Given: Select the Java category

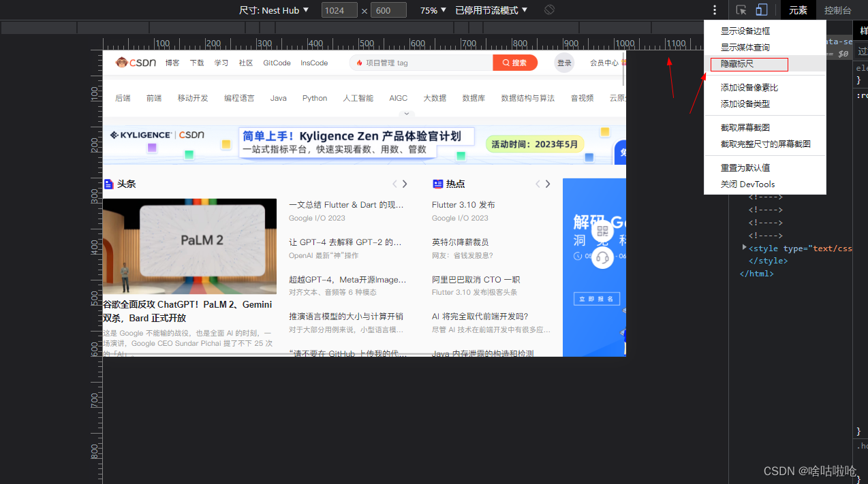Looking at the screenshot, I should 278,98.
